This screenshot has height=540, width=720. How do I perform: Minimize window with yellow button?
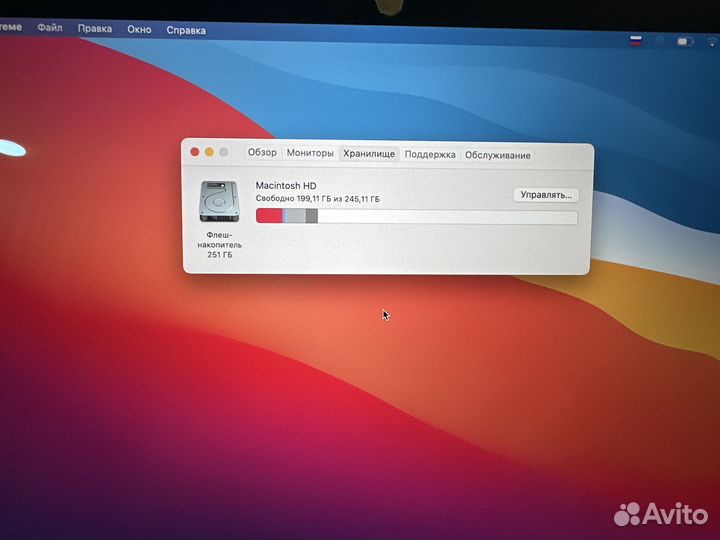pos(209,152)
